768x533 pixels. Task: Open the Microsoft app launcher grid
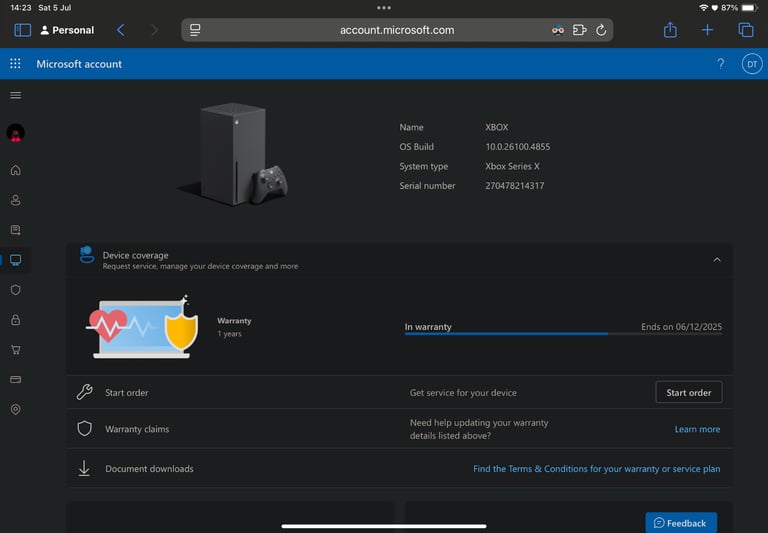15,64
